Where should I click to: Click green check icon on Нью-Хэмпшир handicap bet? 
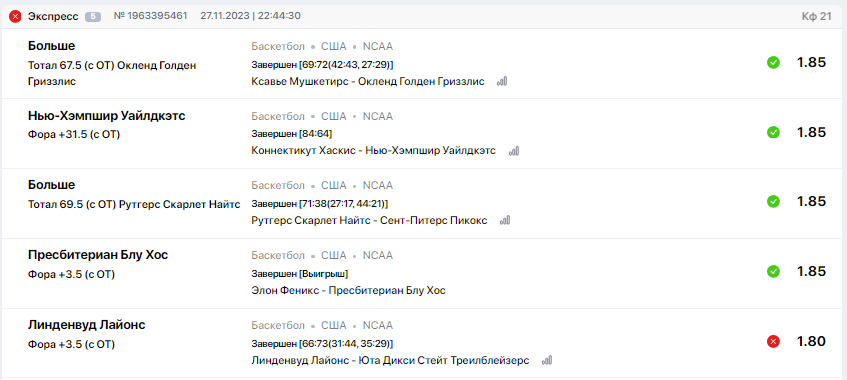click(774, 132)
